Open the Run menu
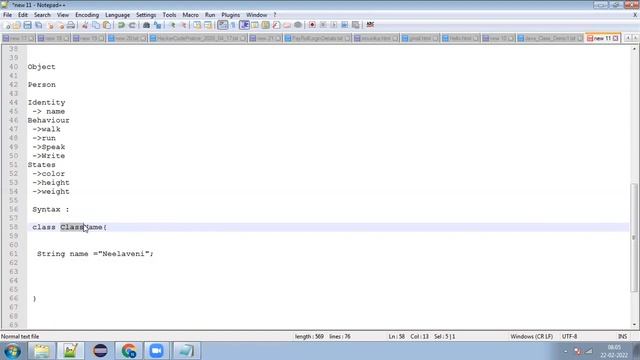This screenshot has width=640, height=360. (x=210, y=15)
